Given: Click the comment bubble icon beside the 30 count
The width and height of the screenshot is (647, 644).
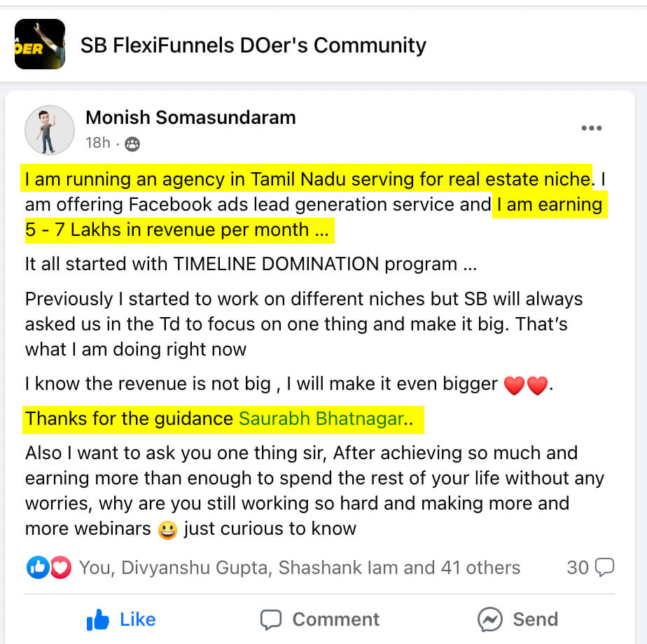Looking at the screenshot, I should point(604,567).
